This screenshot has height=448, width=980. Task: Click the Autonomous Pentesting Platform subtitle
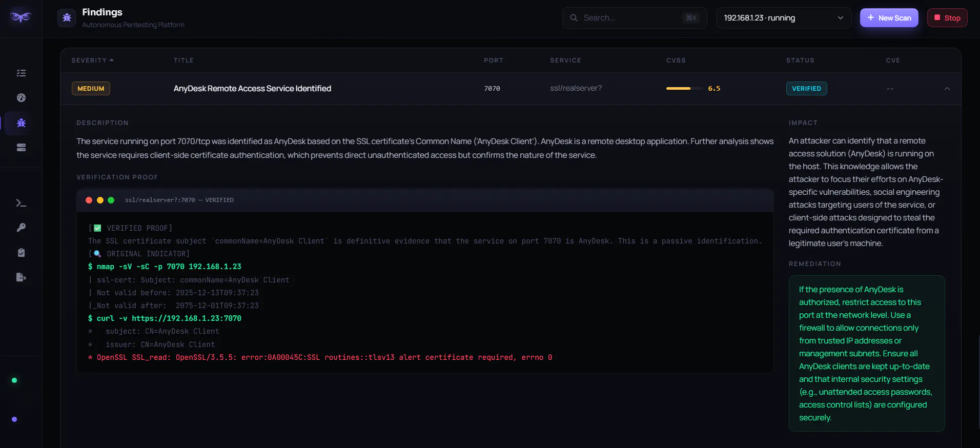[x=133, y=25]
